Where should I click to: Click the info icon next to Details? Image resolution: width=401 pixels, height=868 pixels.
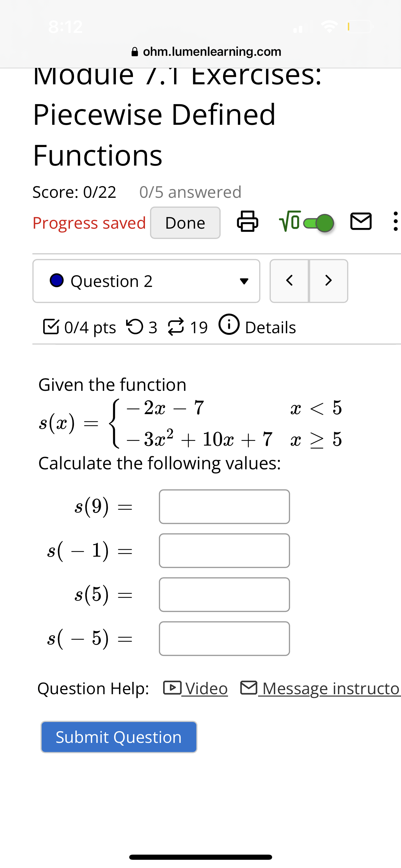click(x=229, y=326)
